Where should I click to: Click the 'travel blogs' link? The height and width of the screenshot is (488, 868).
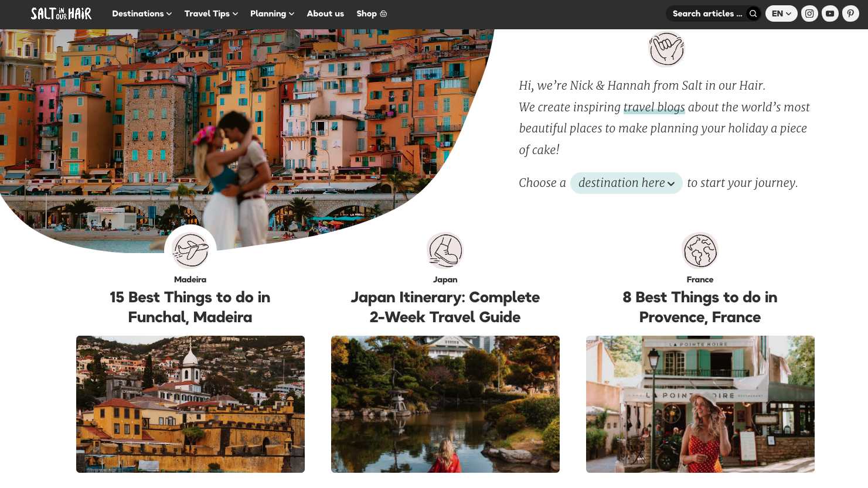coord(654,107)
